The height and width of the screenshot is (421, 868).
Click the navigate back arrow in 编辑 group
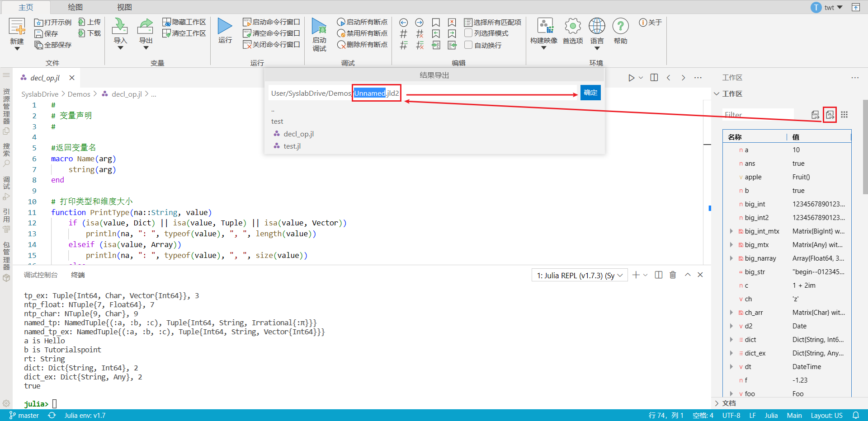(x=404, y=23)
